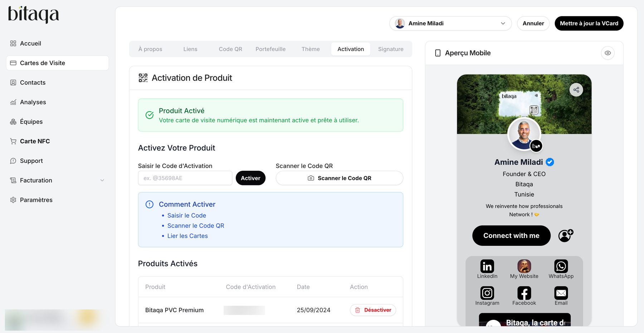Open the Instagram icon in preview
Viewport: 644px width, 333px height.
click(487, 293)
